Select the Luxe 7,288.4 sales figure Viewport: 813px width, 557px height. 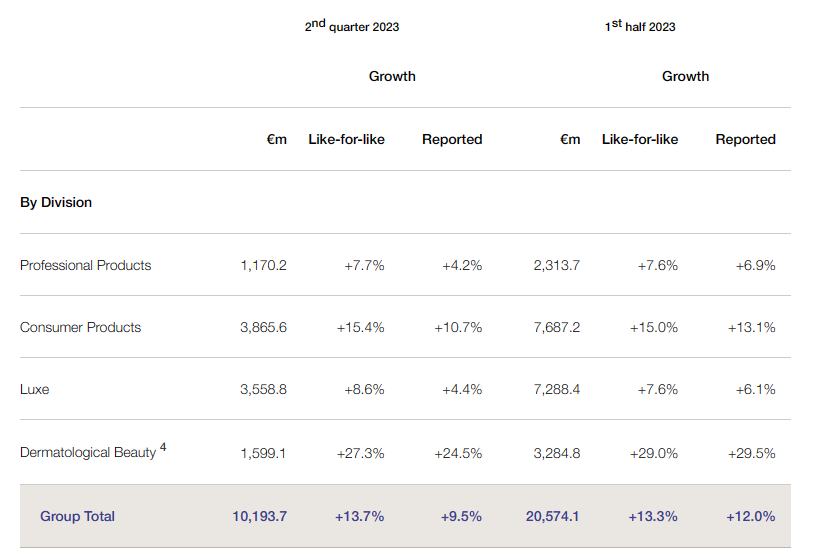pos(556,389)
